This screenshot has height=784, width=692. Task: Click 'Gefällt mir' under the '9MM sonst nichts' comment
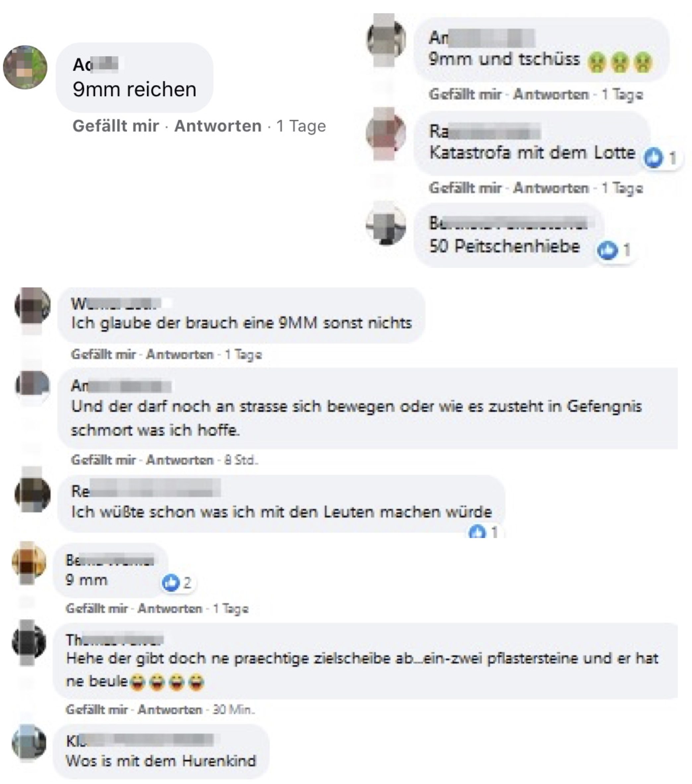pos(103,354)
